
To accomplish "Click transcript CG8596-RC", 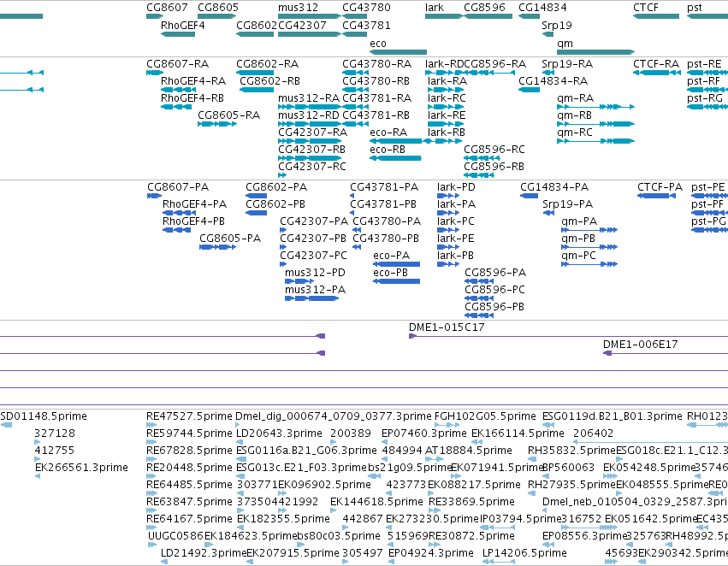I will click(x=482, y=158).
